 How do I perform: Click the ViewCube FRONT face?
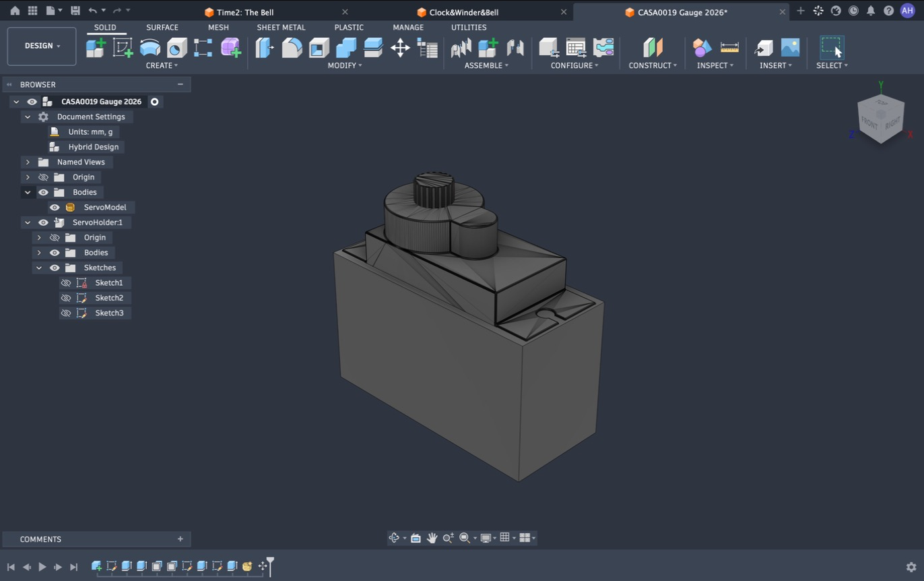(869, 125)
